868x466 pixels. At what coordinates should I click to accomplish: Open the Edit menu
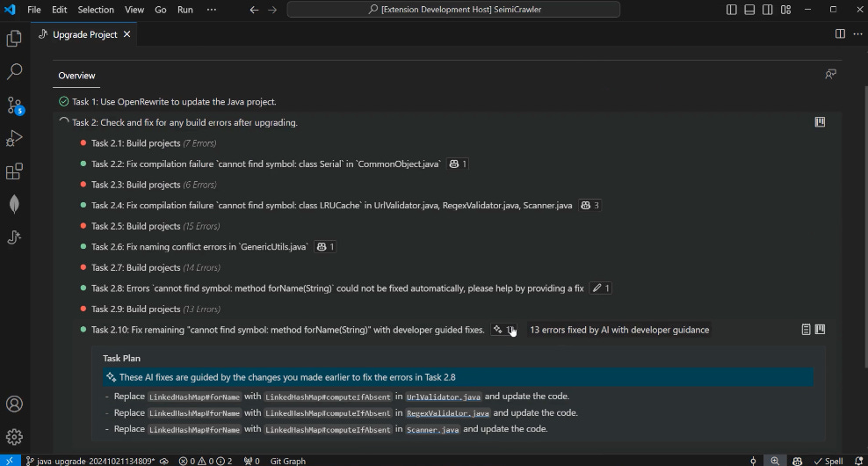[59, 10]
